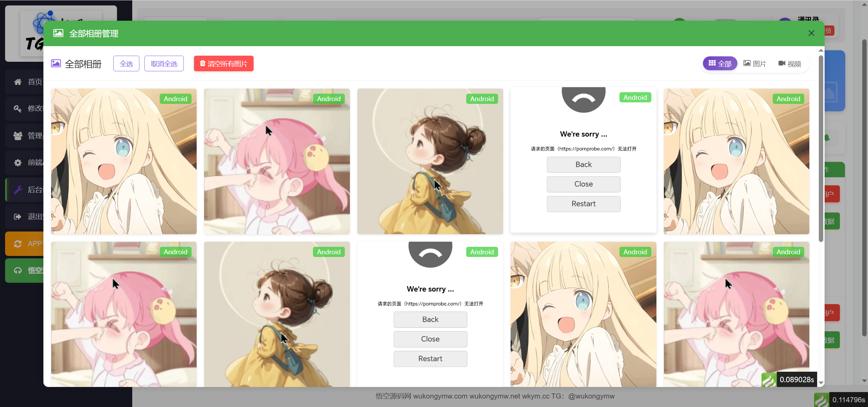Viewport: 868px width, 407px height.
Task: Click the key icon in the sidebar
Action: coord(18,109)
